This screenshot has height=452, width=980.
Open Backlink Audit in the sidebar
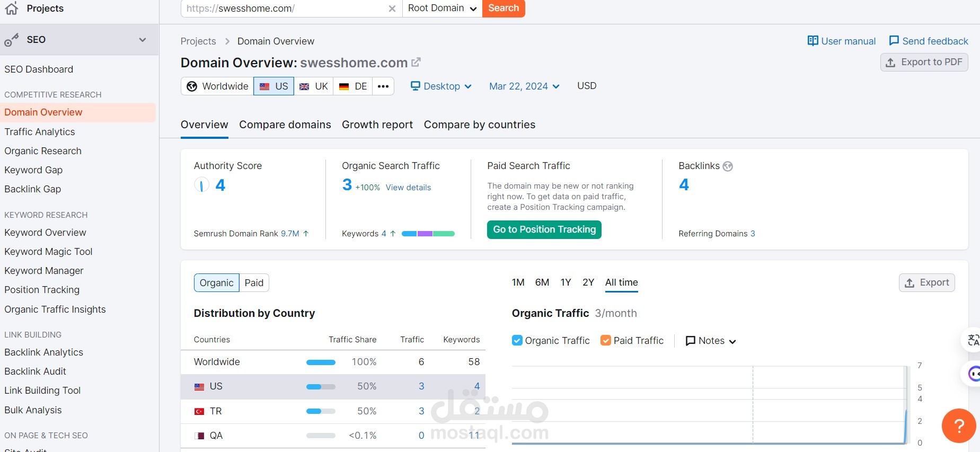pos(35,371)
